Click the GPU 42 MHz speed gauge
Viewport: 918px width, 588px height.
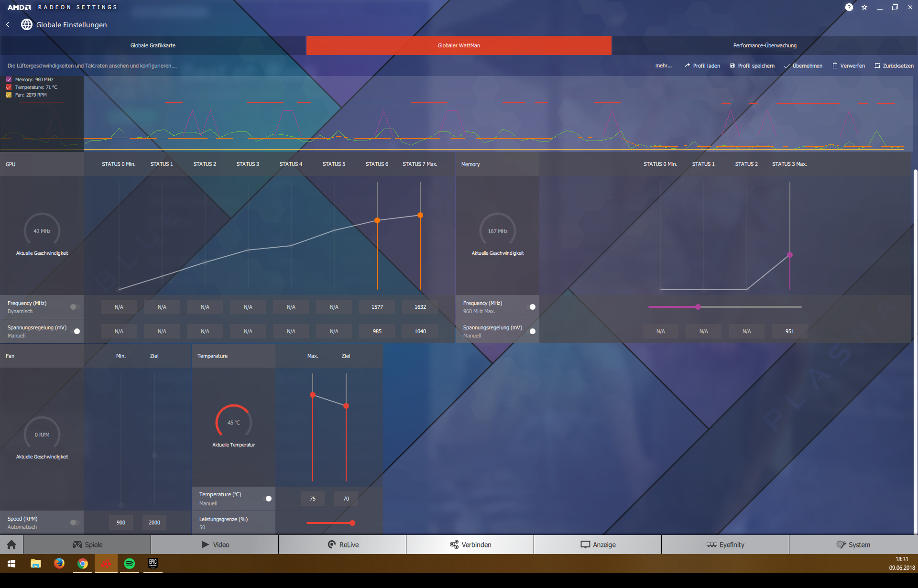click(x=42, y=231)
